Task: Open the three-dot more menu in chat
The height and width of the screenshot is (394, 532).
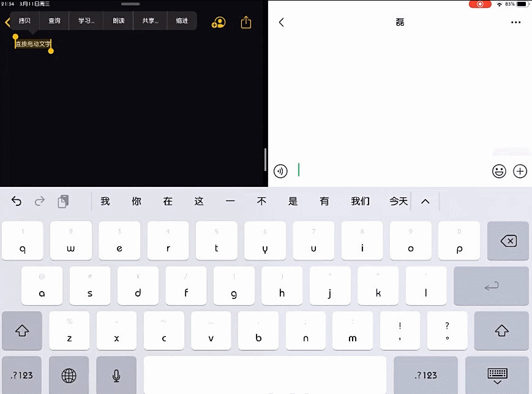Action: [x=515, y=23]
